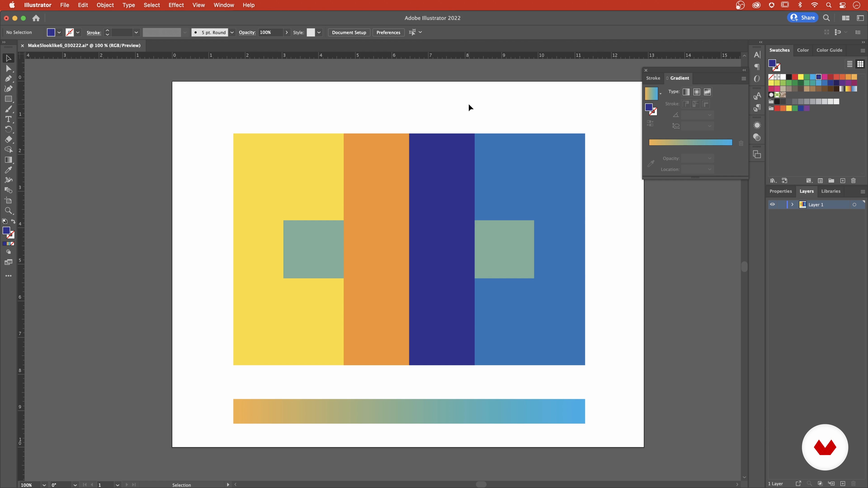Click the gradient slider bar

point(690,143)
